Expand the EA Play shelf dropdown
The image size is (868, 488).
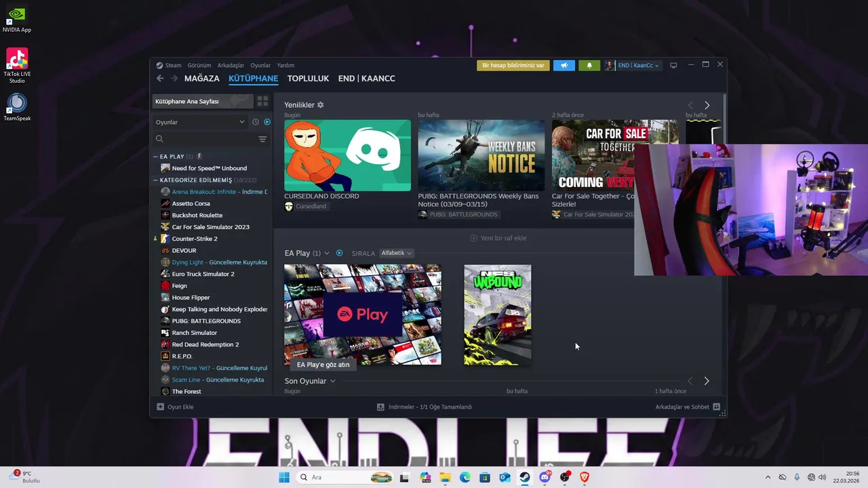tap(327, 253)
